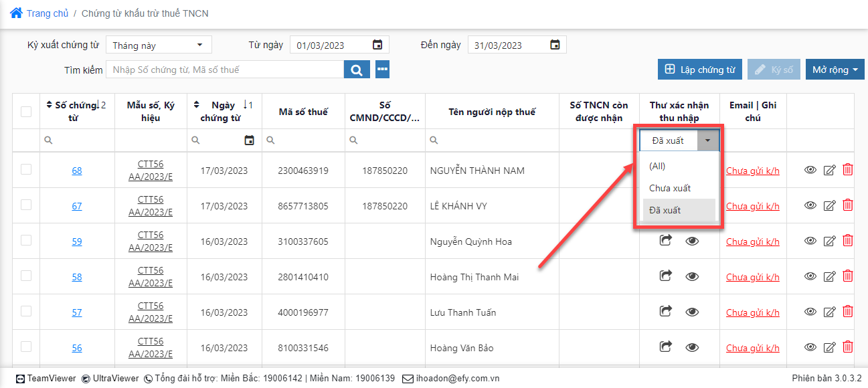
Task: Click the magnifier search button
Action: pyautogui.click(x=357, y=70)
